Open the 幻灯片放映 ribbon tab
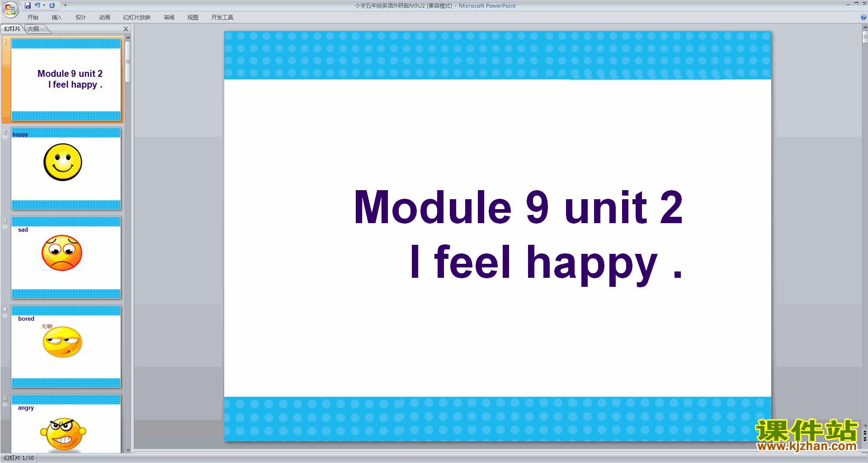The image size is (868, 463). pos(137,18)
